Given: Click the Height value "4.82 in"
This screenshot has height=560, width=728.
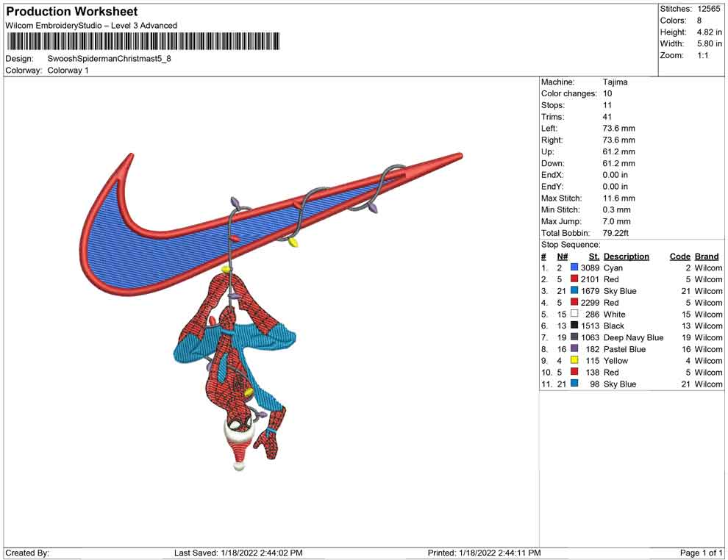Looking at the screenshot, I should pos(709,32).
